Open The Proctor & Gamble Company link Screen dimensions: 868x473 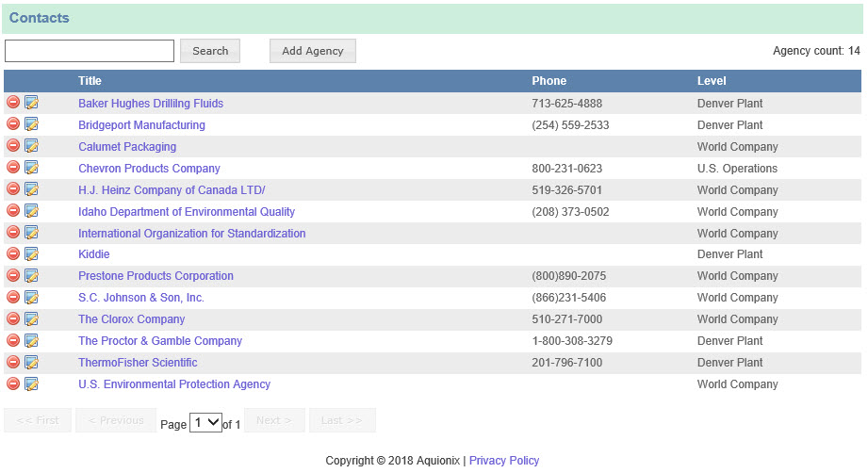pos(160,340)
